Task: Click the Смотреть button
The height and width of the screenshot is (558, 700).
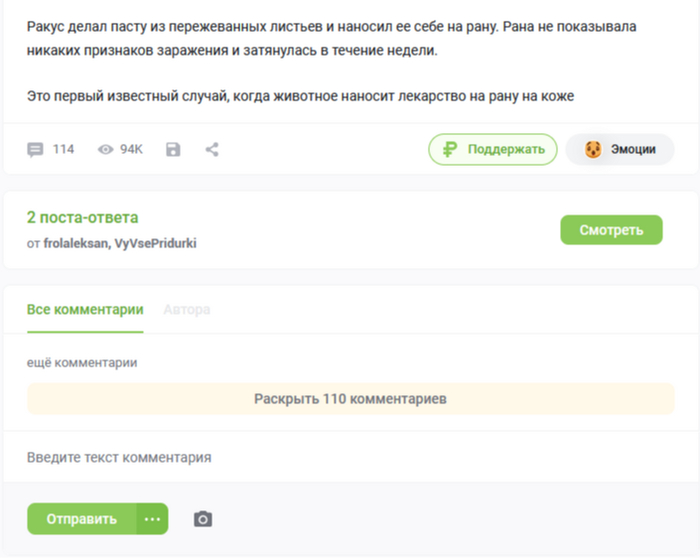Action: coord(612,230)
